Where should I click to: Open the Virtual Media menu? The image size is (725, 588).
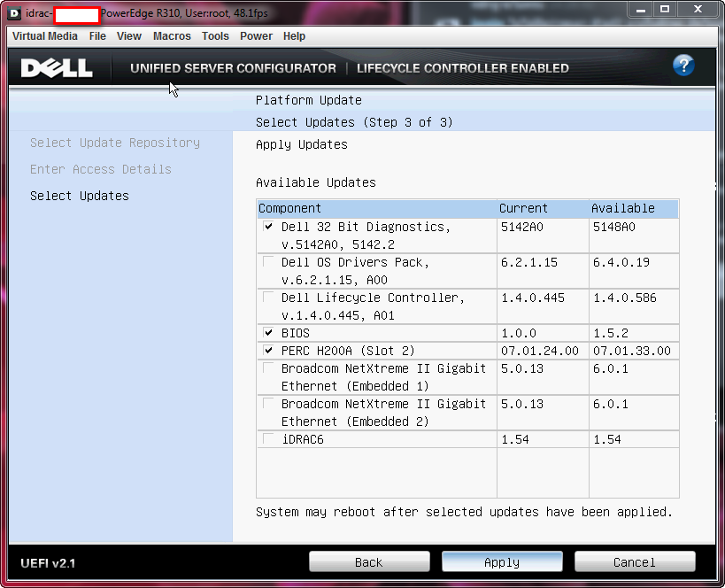[x=45, y=36]
